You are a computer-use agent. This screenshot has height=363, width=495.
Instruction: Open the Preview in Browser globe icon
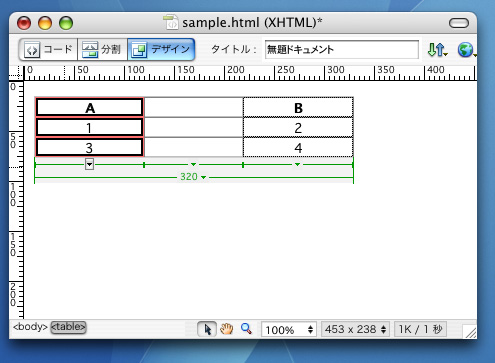[x=466, y=50]
